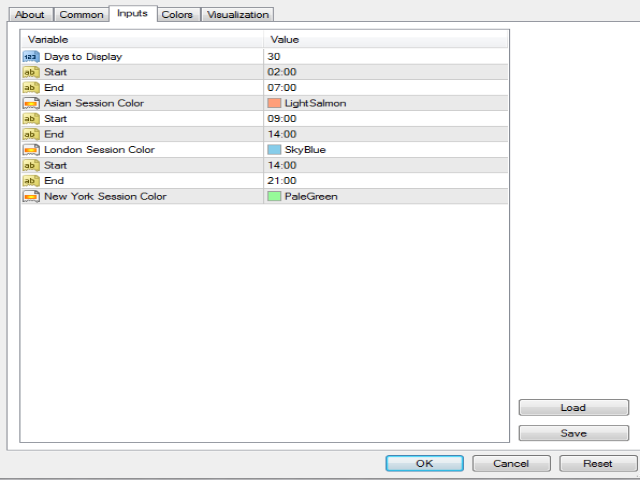Select the 09:00 start time value

tap(282, 119)
